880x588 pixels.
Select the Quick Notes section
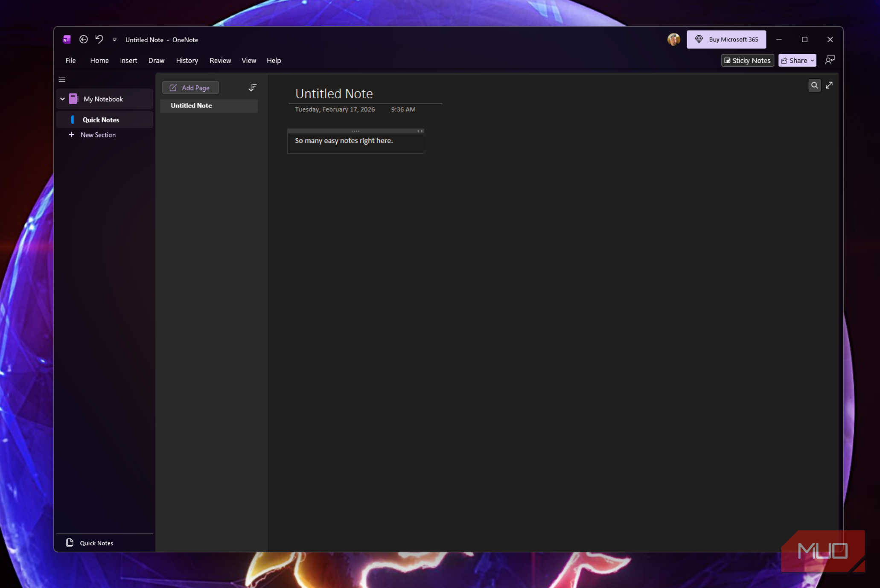point(101,120)
